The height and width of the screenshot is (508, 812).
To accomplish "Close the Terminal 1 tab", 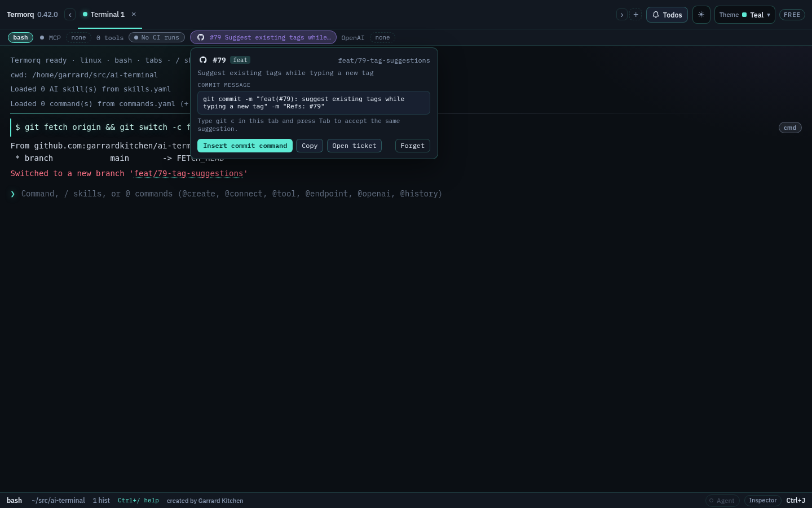I will [x=134, y=14].
